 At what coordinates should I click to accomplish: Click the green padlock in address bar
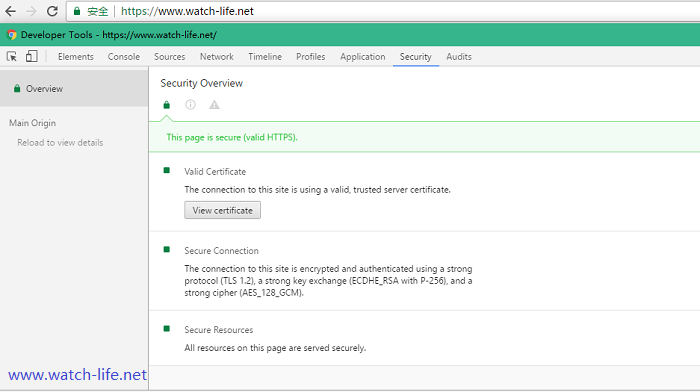tap(77, 11)
